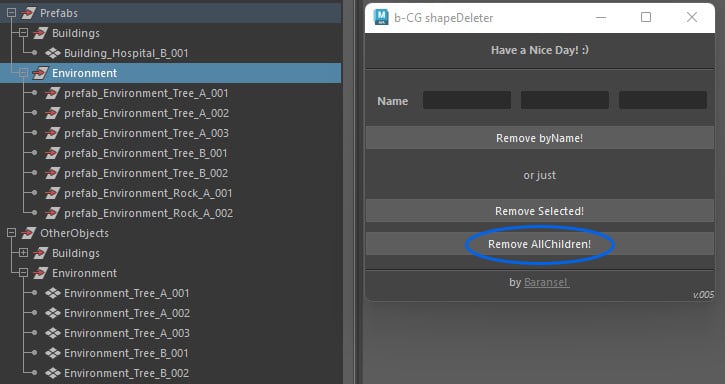The width and height of the screenshot is (725, 384).
Task: Select prefab_Environment_Tree_A_002 label
Action: click(147, 113)
